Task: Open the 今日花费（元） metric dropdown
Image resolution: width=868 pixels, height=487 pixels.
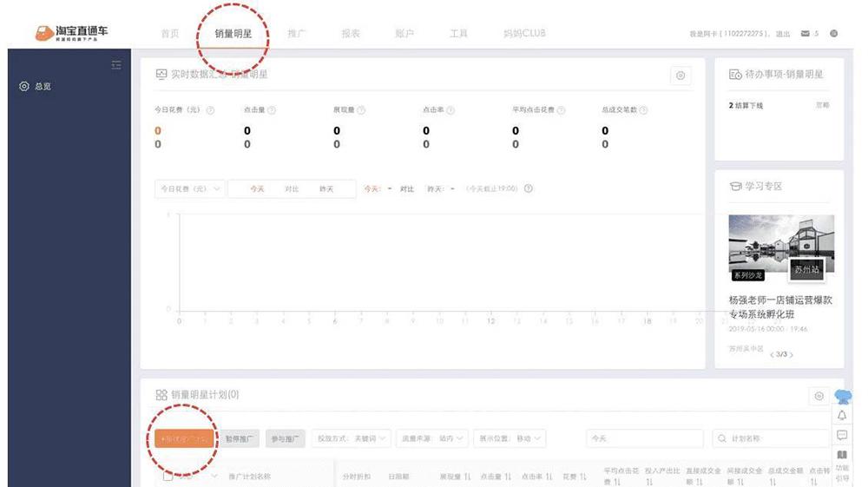Action: [x=189, y=188]
